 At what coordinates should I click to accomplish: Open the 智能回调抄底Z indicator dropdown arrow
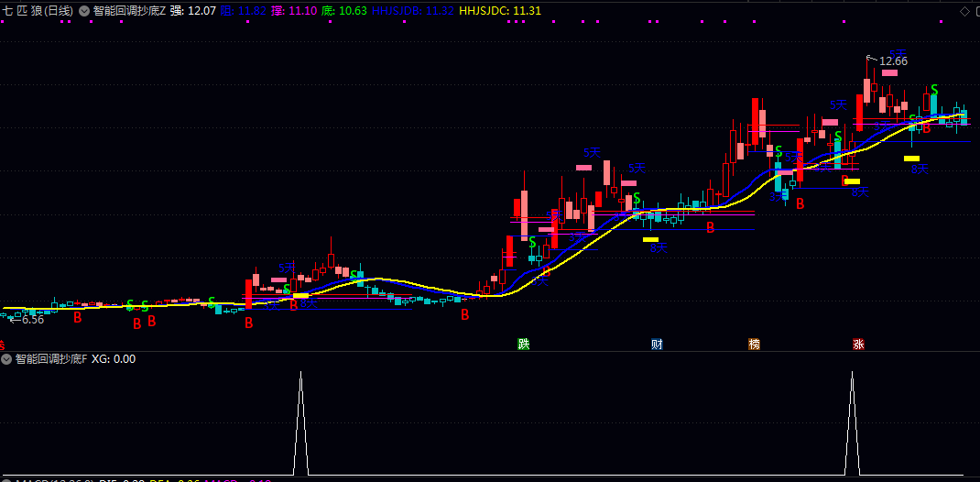83,11
